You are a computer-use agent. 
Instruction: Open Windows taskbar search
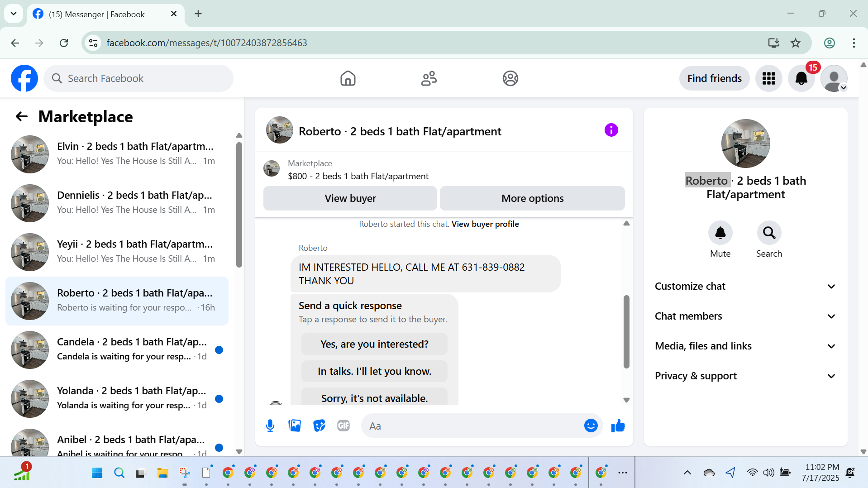point(119,473)
